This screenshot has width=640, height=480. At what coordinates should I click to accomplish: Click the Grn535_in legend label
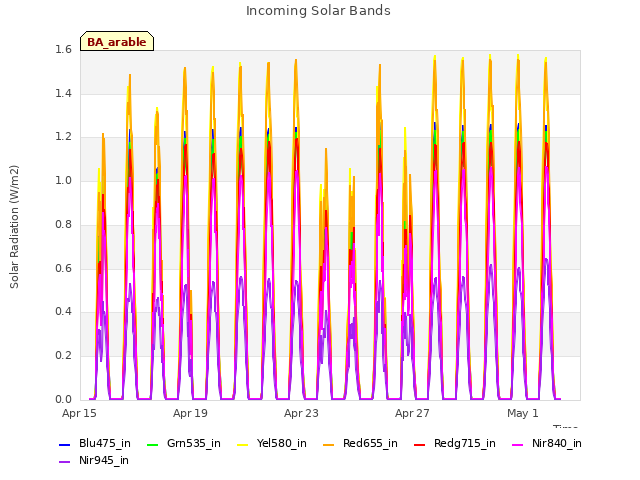pyautogui.click(x=194, y=443)
